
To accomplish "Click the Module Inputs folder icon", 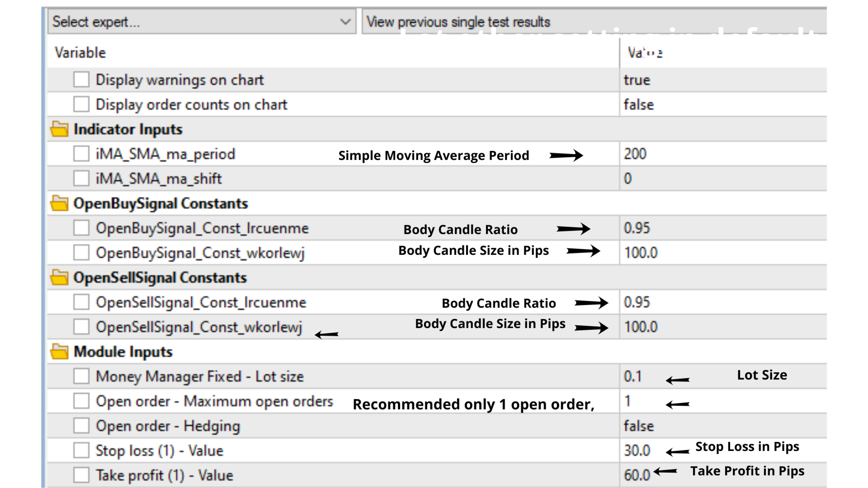I will pyautogui.click(x=59, y=352).
